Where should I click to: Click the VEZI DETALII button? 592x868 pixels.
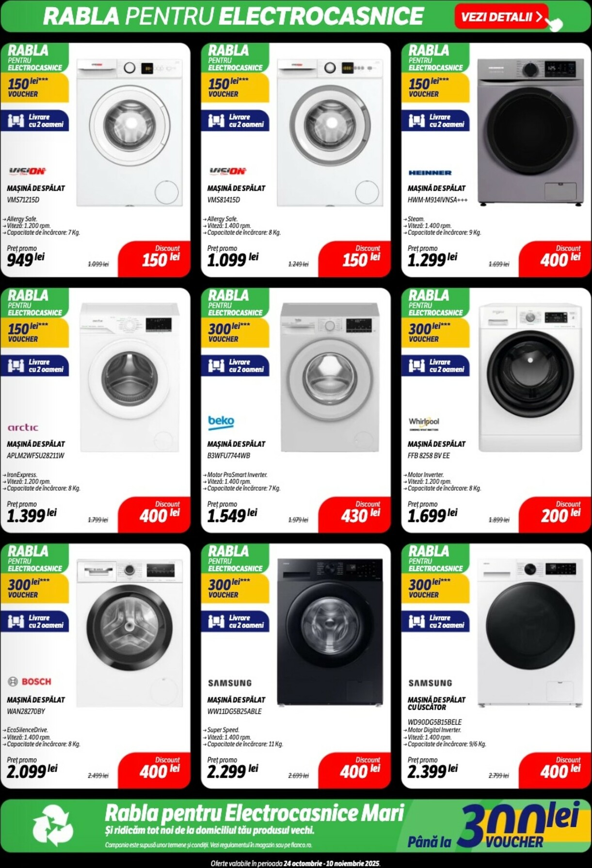pyautogui.click(x=501, y=16)
